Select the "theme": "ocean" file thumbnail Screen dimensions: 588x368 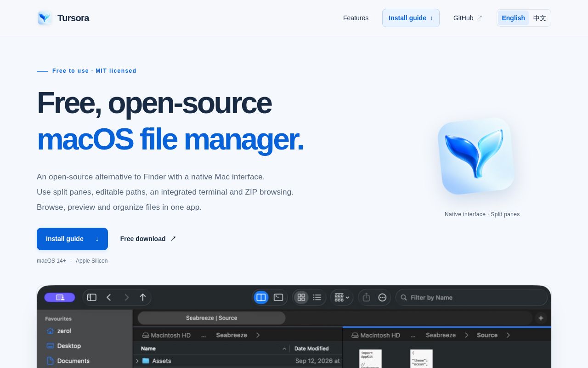tap(421, 359)
